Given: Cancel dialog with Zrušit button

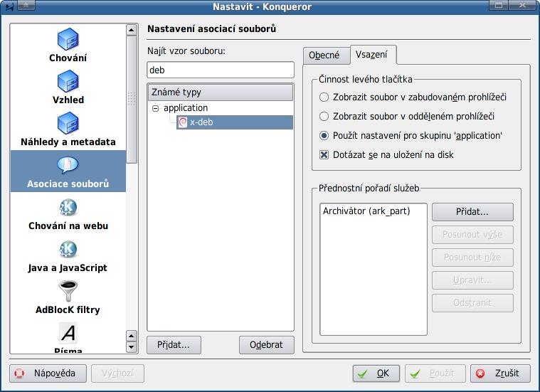Looking at the screenshot, I should (500, 374).
